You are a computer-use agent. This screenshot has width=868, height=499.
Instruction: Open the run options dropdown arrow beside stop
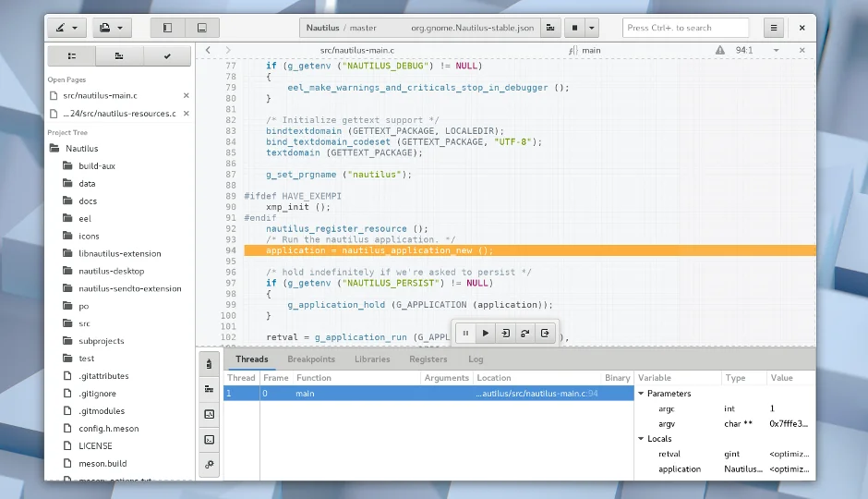[592, 28]
